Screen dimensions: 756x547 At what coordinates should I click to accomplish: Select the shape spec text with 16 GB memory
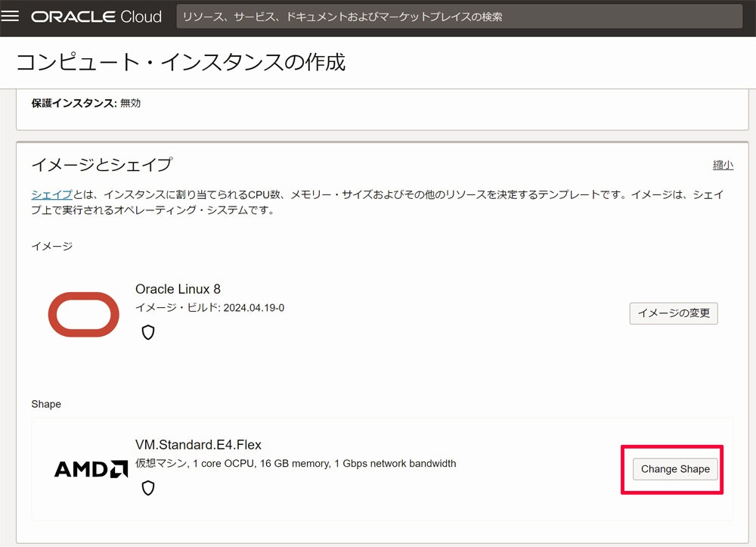(296, 463)
